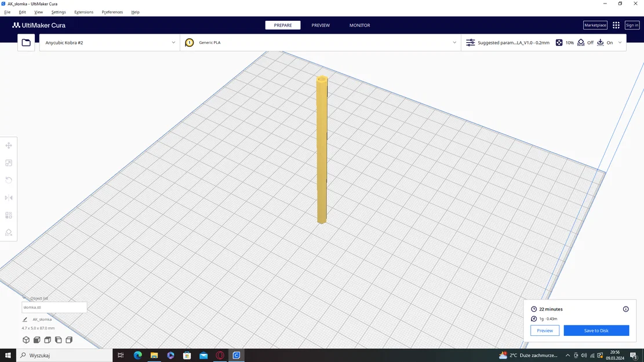Viewport: 644px width, 362px height.
Task: Expand the Generic PLA material dropdown
Action: point(454,42)
